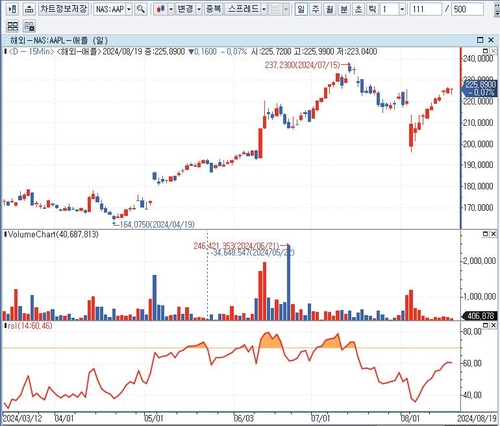
Task: Switch to 주 (weekly) period
Action: (x=315, y=9)
